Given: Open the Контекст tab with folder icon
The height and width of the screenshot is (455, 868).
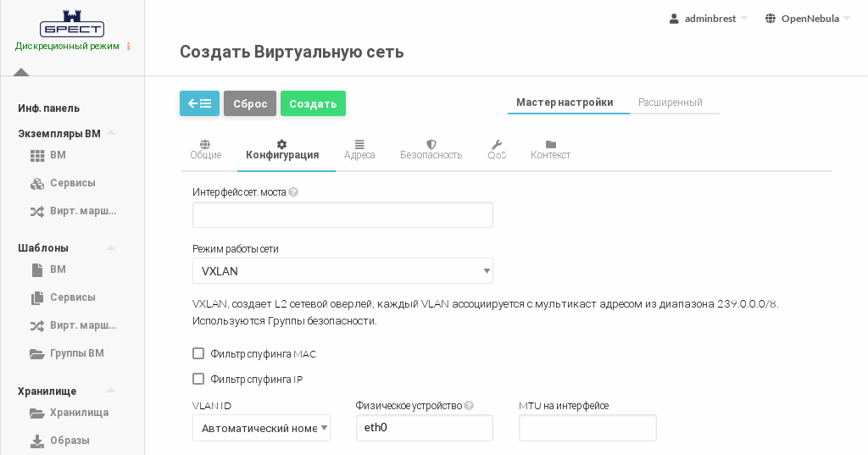Looking at the screenshot, I should coord(550,150).
